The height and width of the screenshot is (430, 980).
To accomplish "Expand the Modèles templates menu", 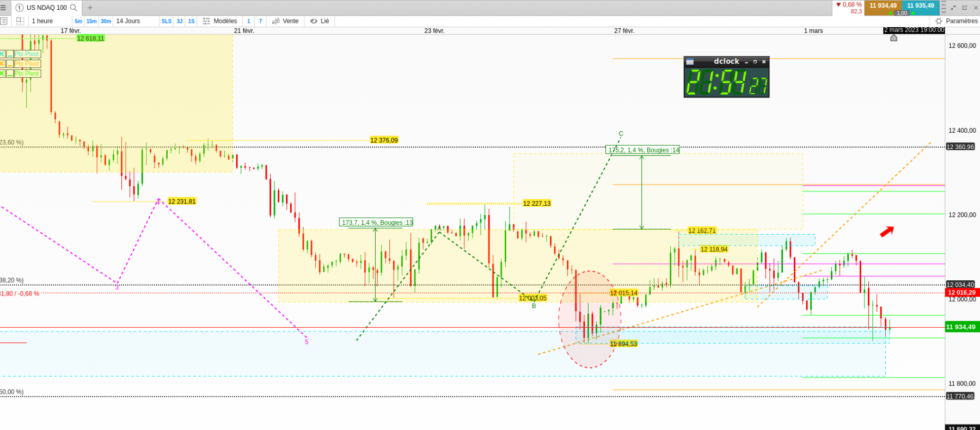I will click(220, 21).
